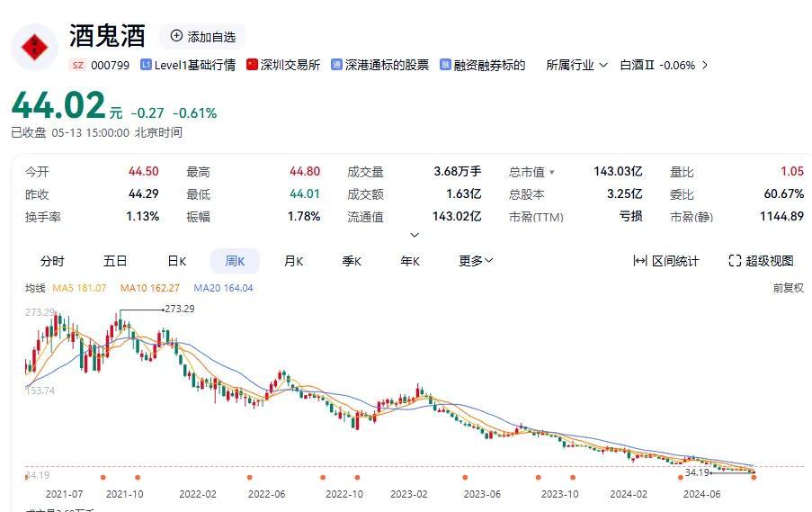The width and height of the screenshot is (812, 512).
Task: Click 最低 value 44.01
Action: [x=305, y=193]
